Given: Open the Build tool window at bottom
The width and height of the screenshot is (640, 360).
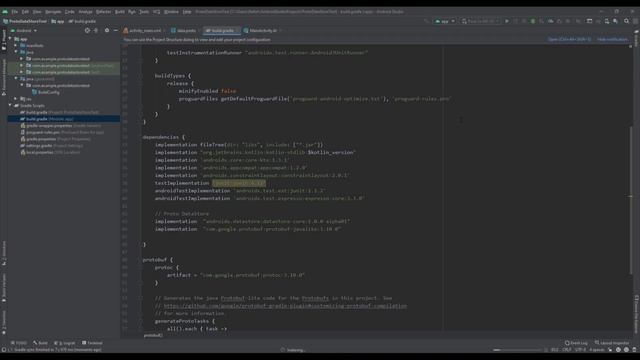Looking at the screenshot, I should (x=40, y=343).
